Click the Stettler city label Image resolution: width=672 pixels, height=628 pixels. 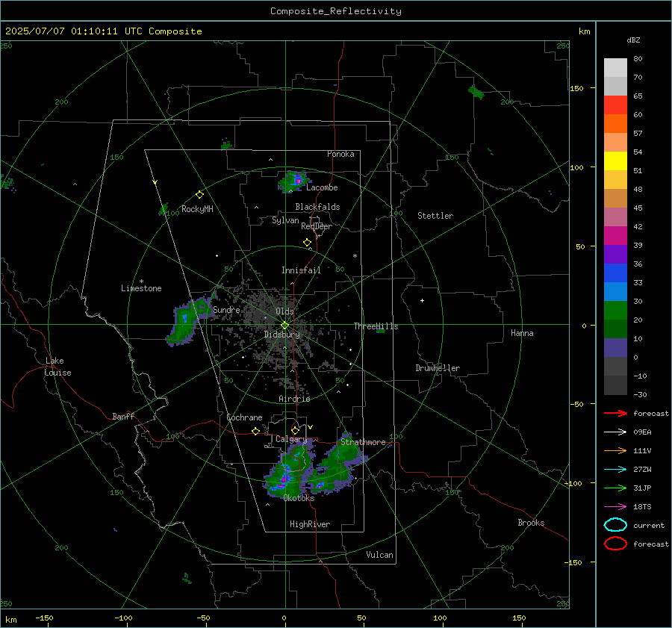coord(435,216)
